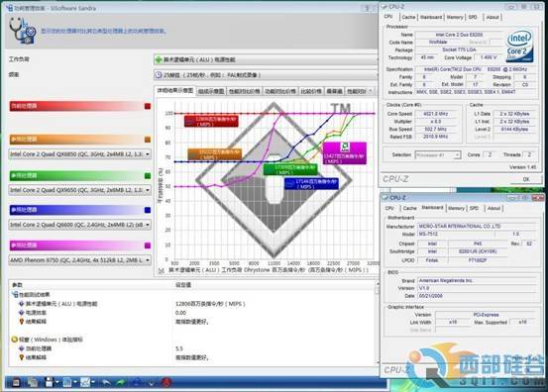The width and height of the screenshot is (548, 392).
Task: Switch to the Memory tab in upper CPU-Z window
Action: (455, 17)
